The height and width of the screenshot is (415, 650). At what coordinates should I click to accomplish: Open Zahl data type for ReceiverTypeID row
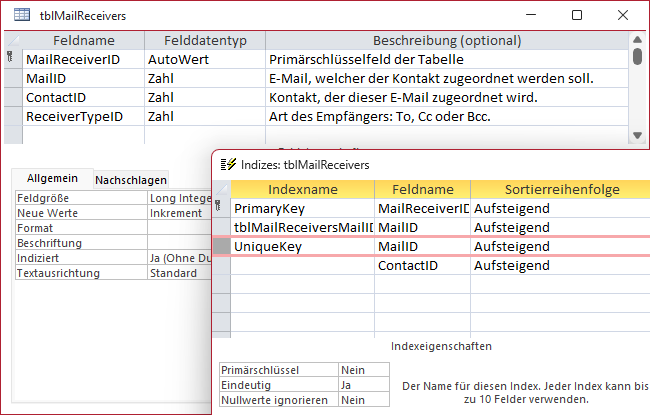click(205, 117)
